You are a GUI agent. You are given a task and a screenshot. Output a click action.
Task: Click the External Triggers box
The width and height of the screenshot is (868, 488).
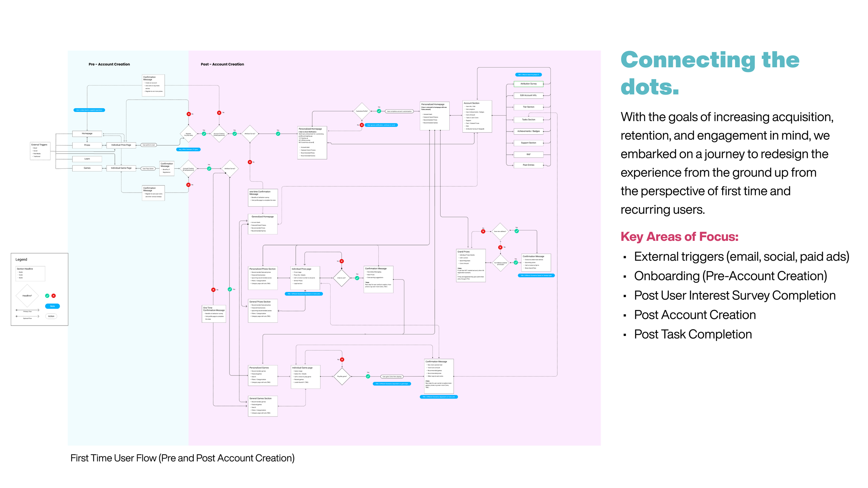[x=40, y=151]
